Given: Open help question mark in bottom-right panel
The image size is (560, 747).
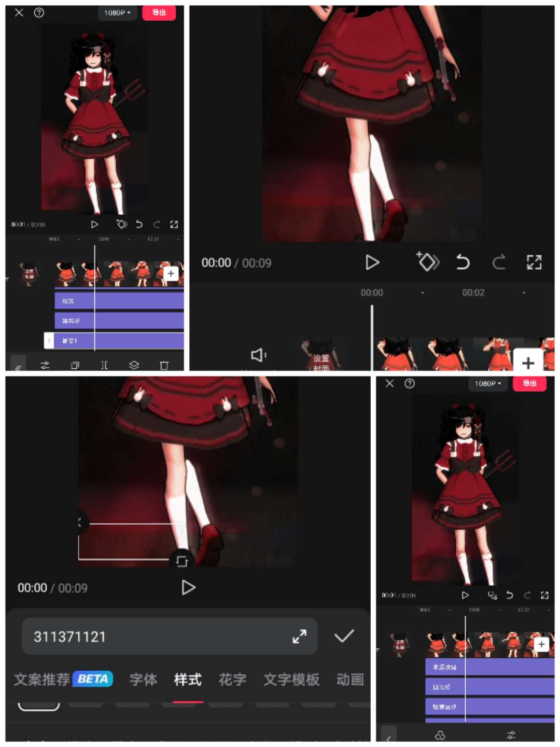Looking at the screenshot, I should pyautogui.click(x=410, y=383).
